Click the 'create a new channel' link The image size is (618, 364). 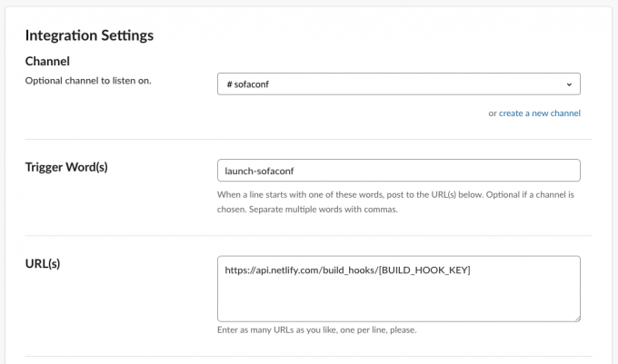click(540, 113)
